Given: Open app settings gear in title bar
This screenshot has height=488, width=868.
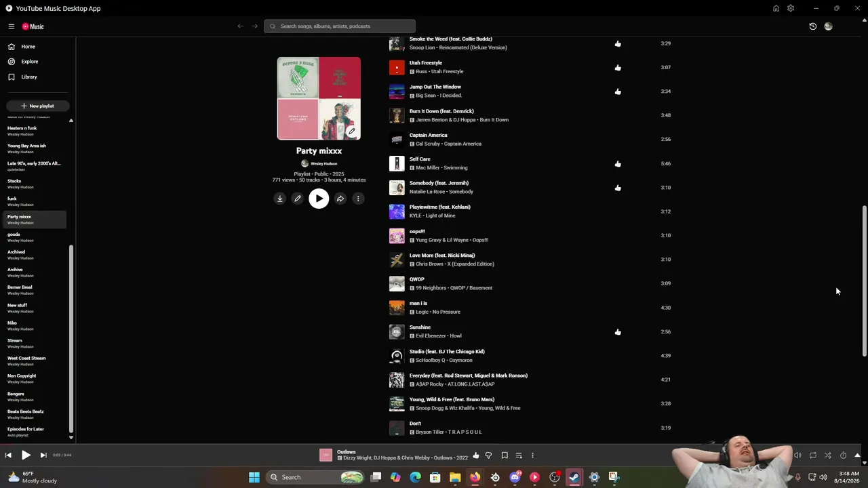Looking at the screenshot, I should [791, 8].
